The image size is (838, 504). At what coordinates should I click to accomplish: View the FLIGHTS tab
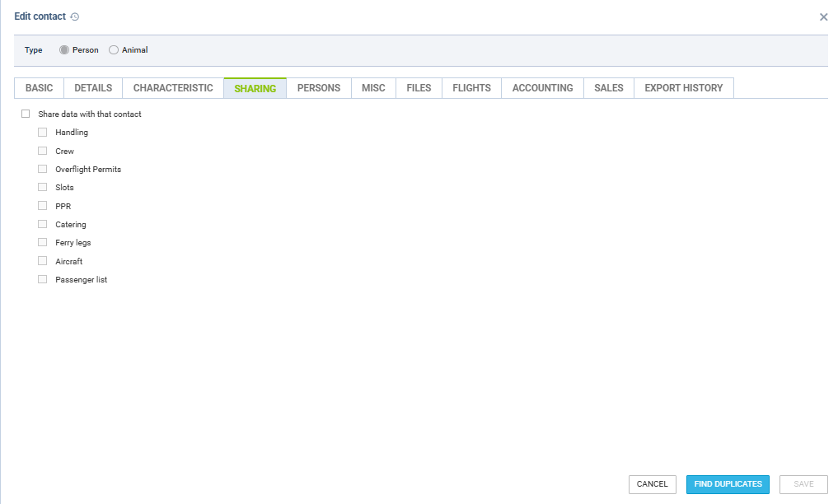(x=471, y=88)
